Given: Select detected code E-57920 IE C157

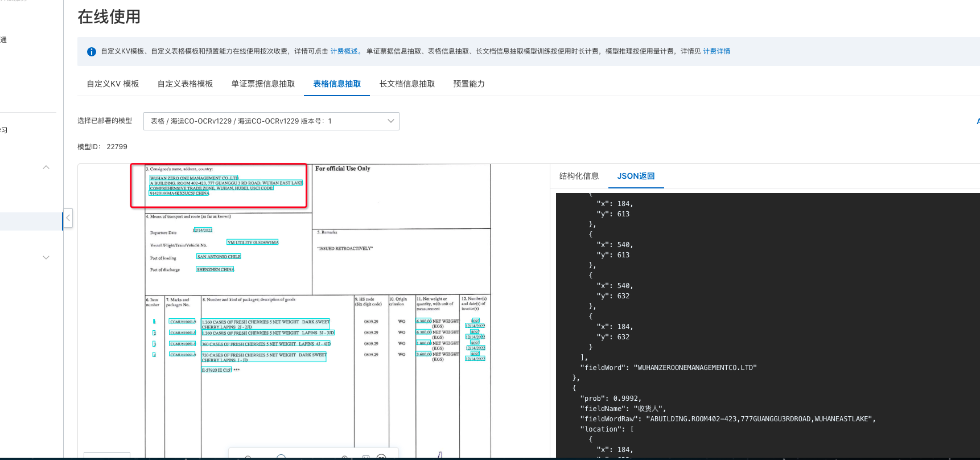Looking at the screenshot, I should point(216,370).
